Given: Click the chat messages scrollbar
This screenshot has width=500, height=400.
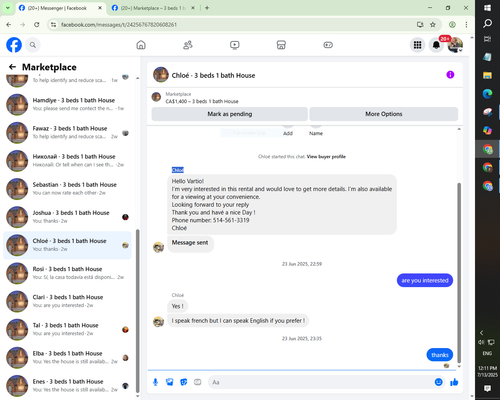Looking at the screenshot, I should click(459, 273).
